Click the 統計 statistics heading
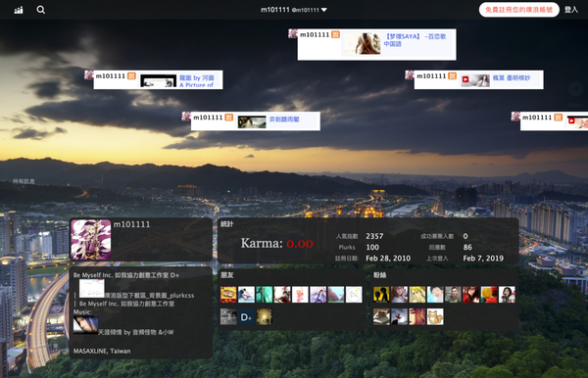Image resolution: width=588 pixels, height=378 pixels. (x=227, y=224)
